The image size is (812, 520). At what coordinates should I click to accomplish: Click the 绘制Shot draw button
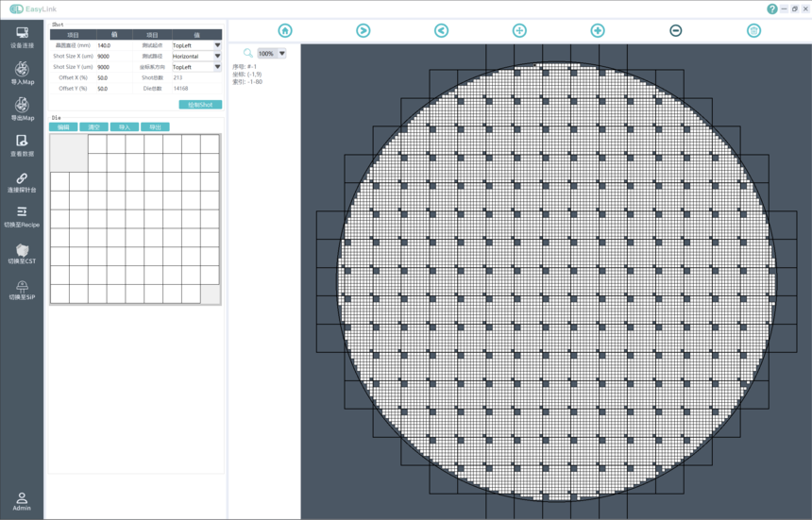point(200,105)
